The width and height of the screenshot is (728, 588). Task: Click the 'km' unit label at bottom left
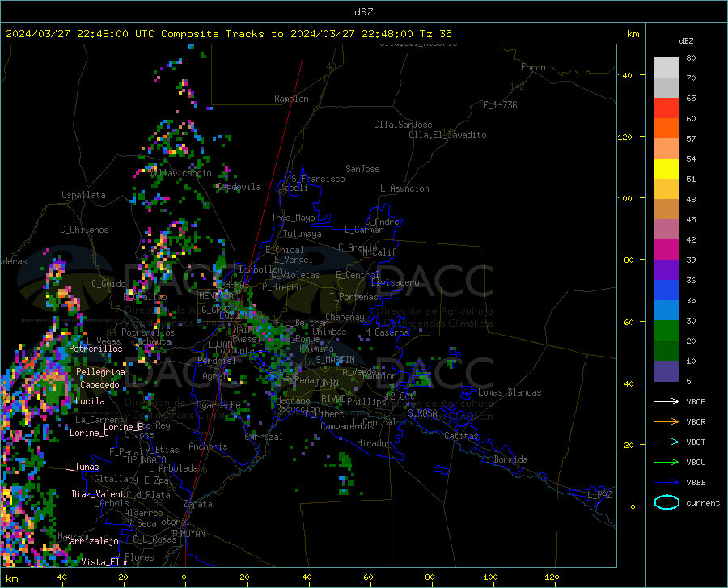[x=12, y=579]
